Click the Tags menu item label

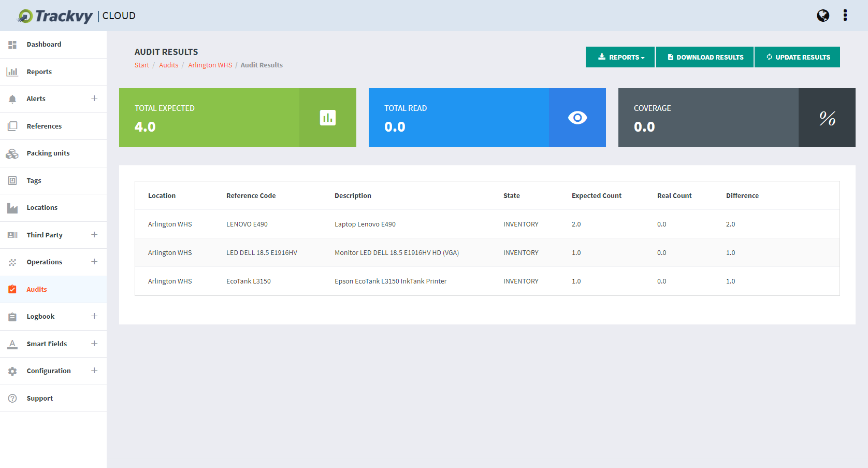pyautogui.click(x=34, y=181)
